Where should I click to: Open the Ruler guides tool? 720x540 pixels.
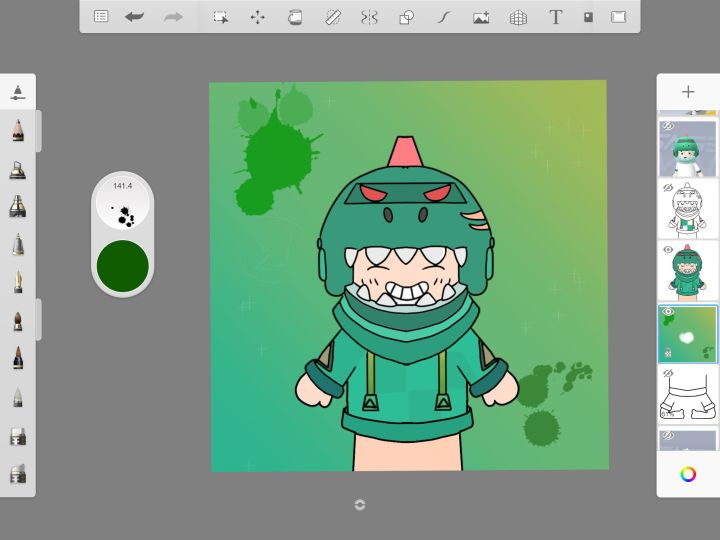[333, 17]
